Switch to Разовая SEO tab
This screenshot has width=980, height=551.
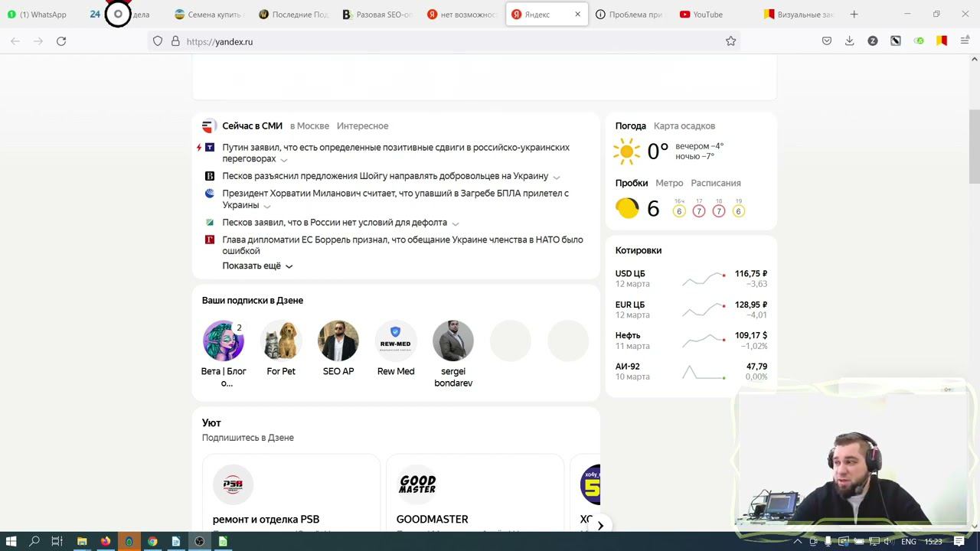(x=378, y=14)
